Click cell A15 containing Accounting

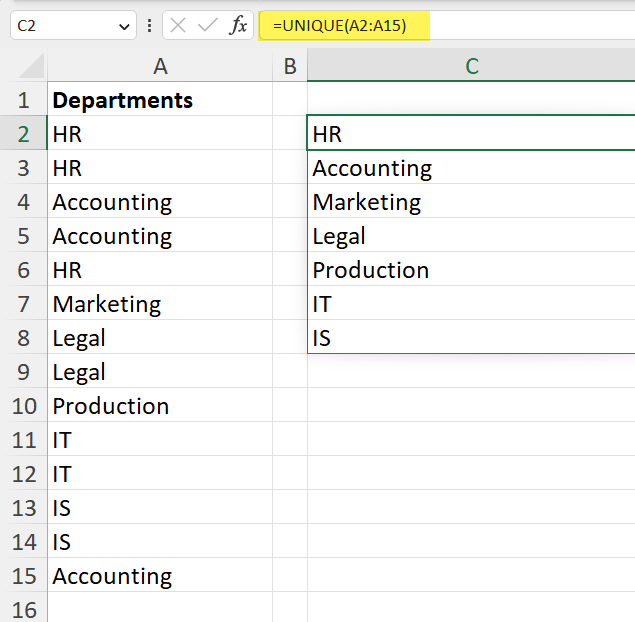coord(160,576)
